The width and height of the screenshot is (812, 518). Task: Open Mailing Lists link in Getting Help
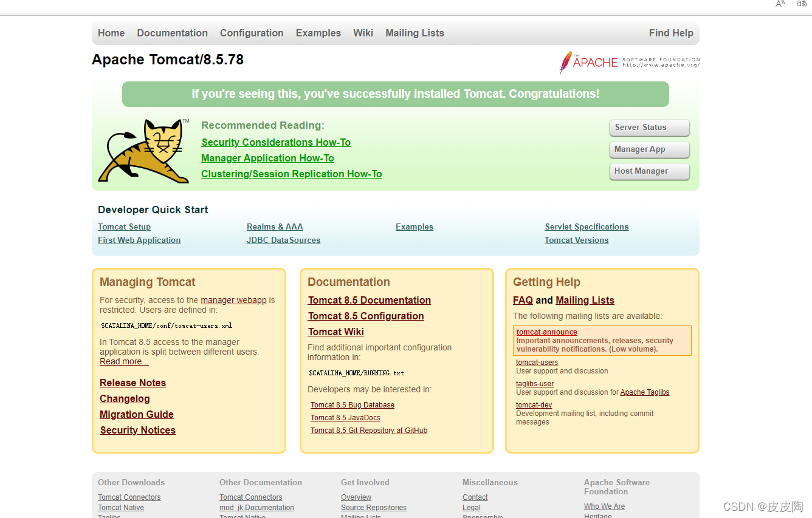click(x=585, y=301)
